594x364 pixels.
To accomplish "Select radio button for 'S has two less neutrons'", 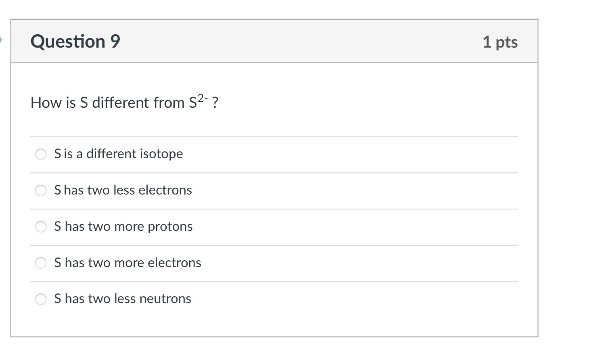I will click(x=41, y=299).
